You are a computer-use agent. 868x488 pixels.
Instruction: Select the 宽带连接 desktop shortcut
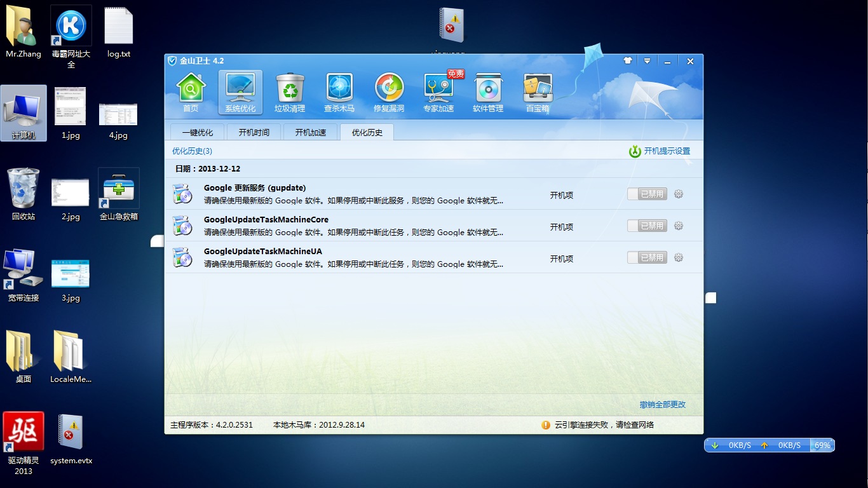click(x=24, y=276)
